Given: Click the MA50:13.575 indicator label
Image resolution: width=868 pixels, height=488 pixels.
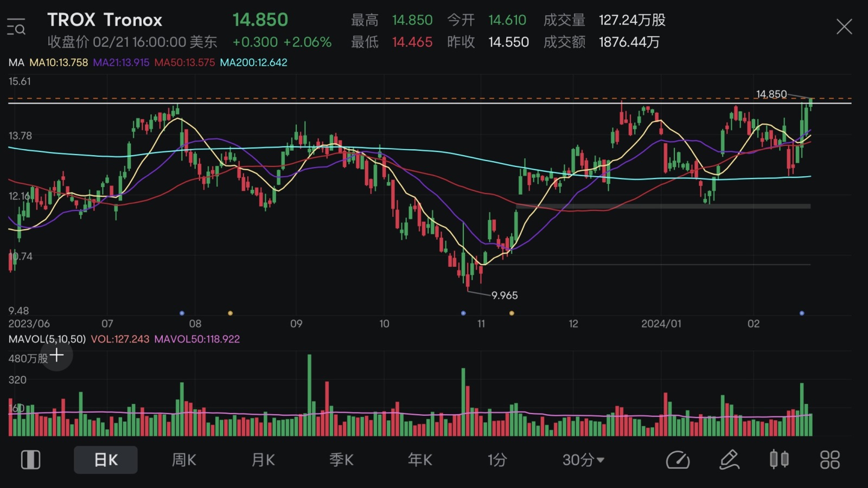Looking at the screenshot, I should (x=184, y=62).
